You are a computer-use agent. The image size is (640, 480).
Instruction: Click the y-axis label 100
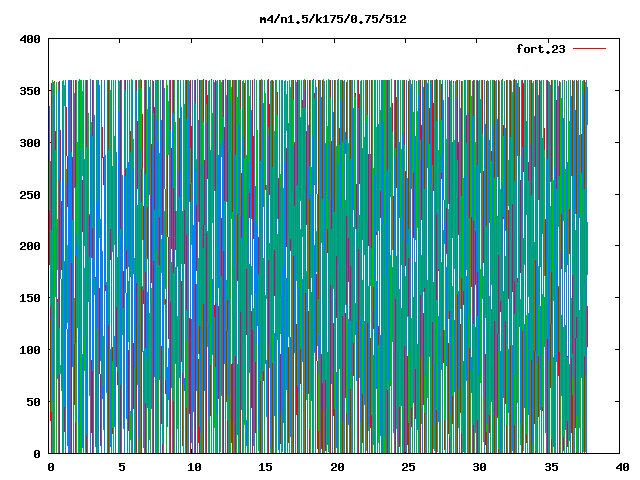click(30, 350)
